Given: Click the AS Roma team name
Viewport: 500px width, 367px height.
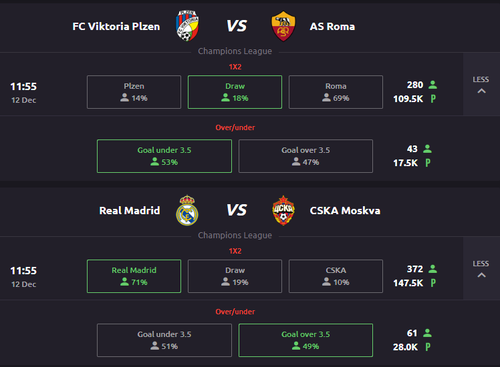Looking at the screenshot, I should pyautogui.click(x=332, y=26).
